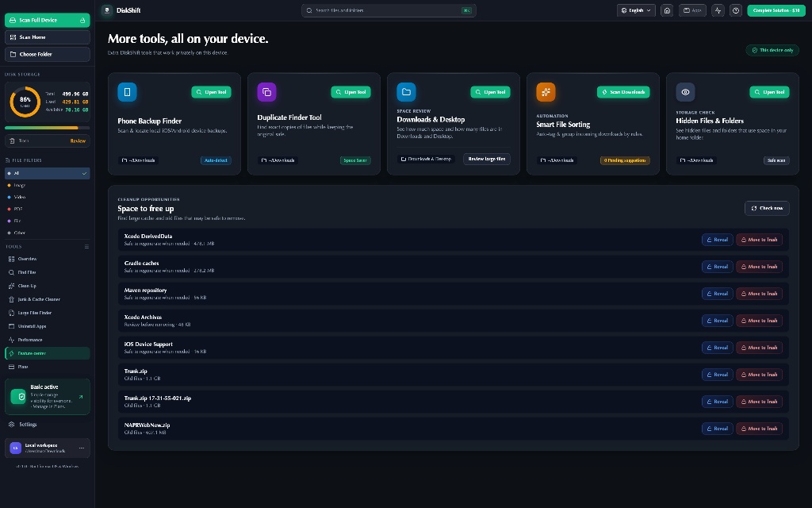Select the Image file filter
The image size is (812, 508).
click(x=47, y=185)
